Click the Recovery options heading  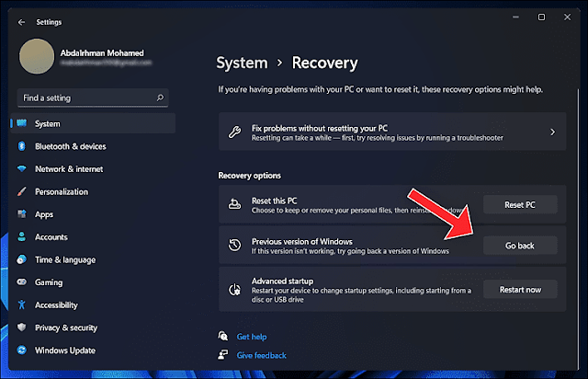pos(249,176)
